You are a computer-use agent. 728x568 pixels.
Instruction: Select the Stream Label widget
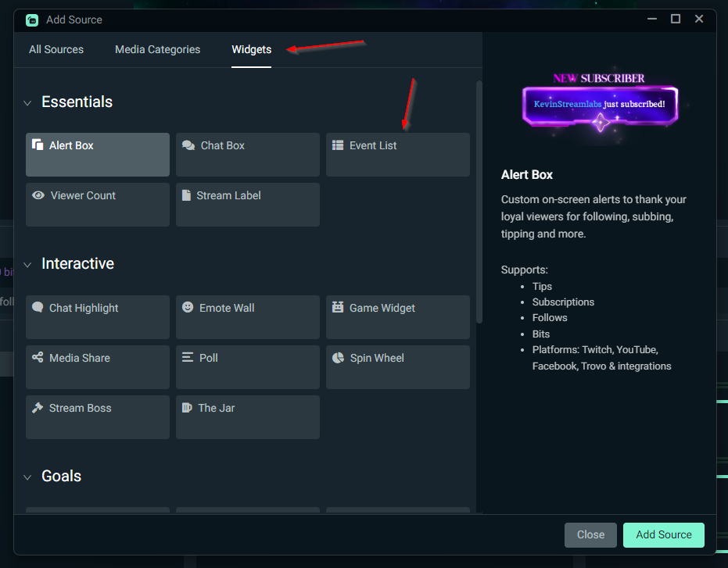(247, 204)
